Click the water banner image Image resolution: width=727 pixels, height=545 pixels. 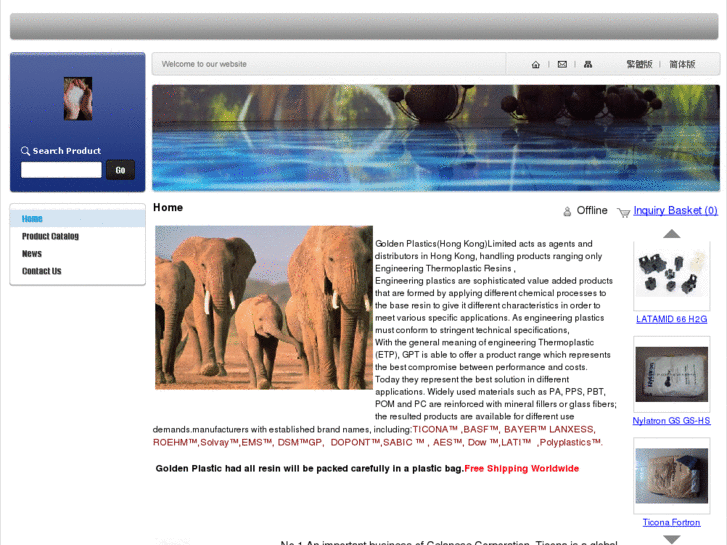click(436, 138)
